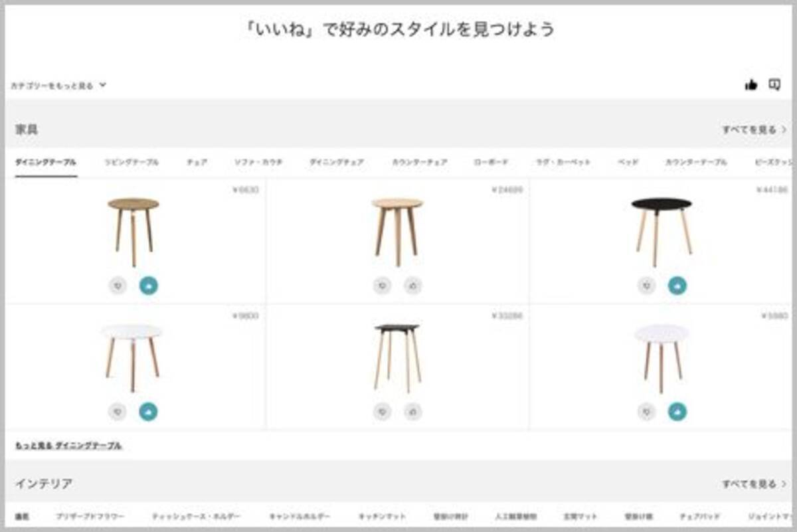This screenshot has height=532, width=797.
Task: Dislike the ¥24699 natural wood table
Action: click(x=382, y=286)
